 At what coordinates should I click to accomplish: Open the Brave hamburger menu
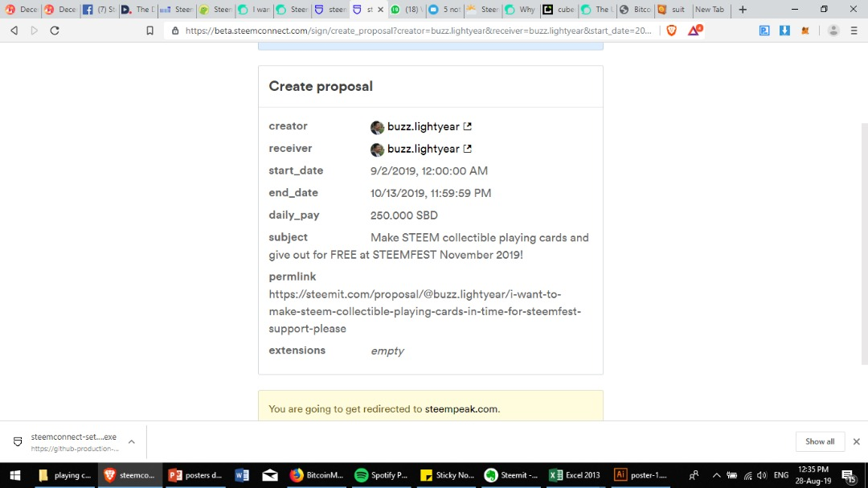tap(854, 31)
